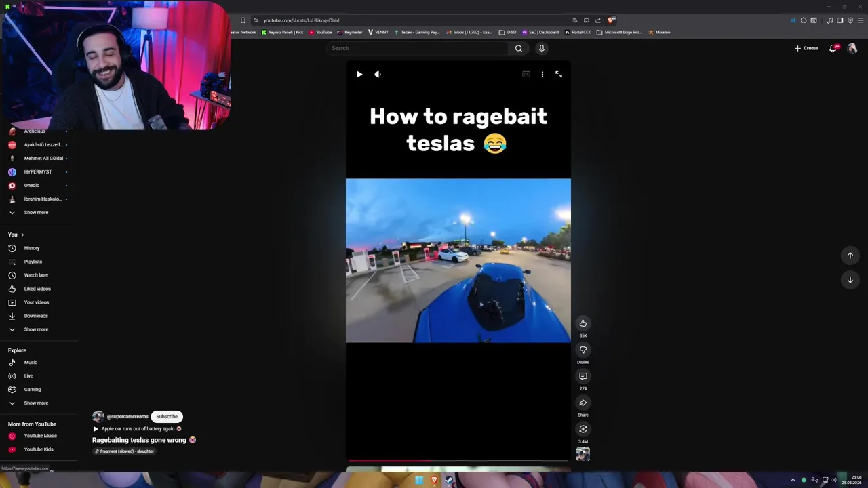Open the Brave Shields icon
This screenshot has width=868, height=488.
click(612, 20)
